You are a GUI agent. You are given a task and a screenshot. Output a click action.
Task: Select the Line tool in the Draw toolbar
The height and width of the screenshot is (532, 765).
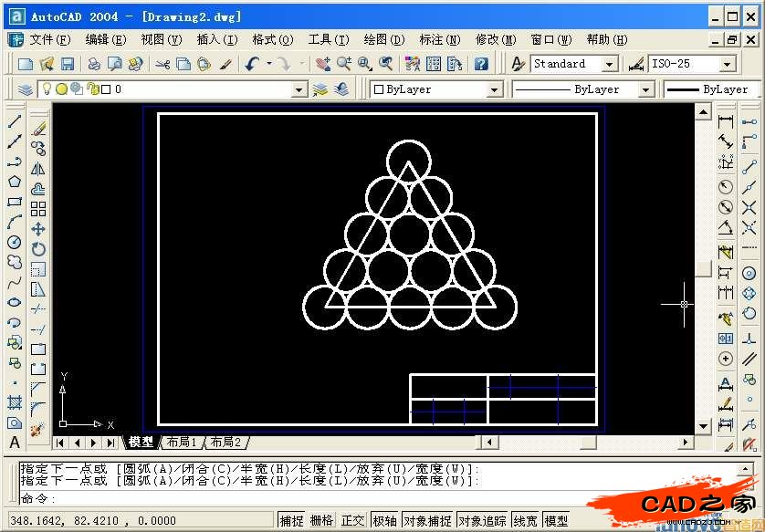click(14, 121)
